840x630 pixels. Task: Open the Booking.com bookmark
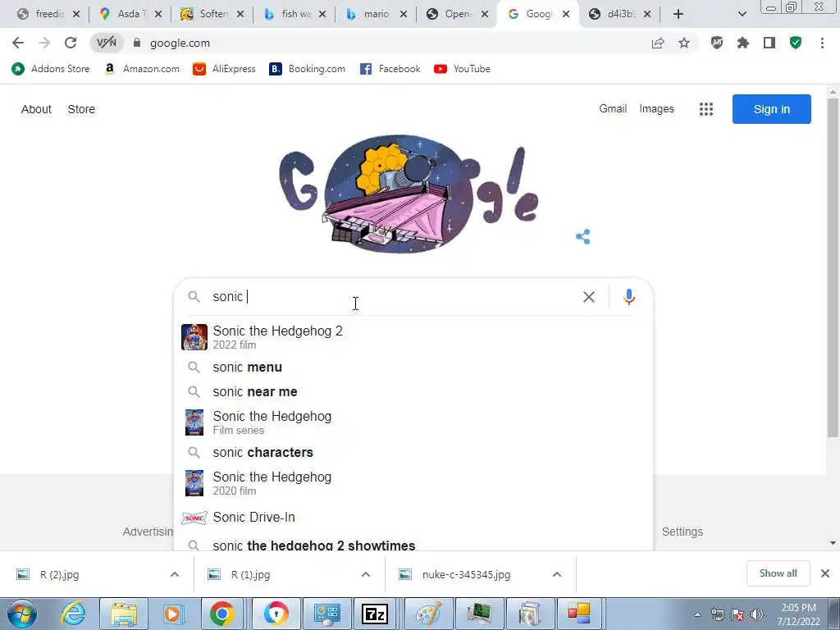(x=307, y=69)
